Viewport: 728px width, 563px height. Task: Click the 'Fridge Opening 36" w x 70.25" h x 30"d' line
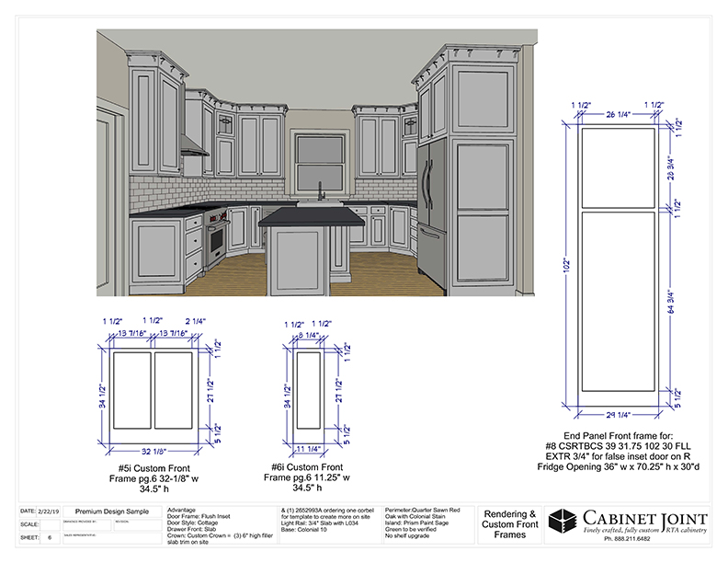[618, 466]
